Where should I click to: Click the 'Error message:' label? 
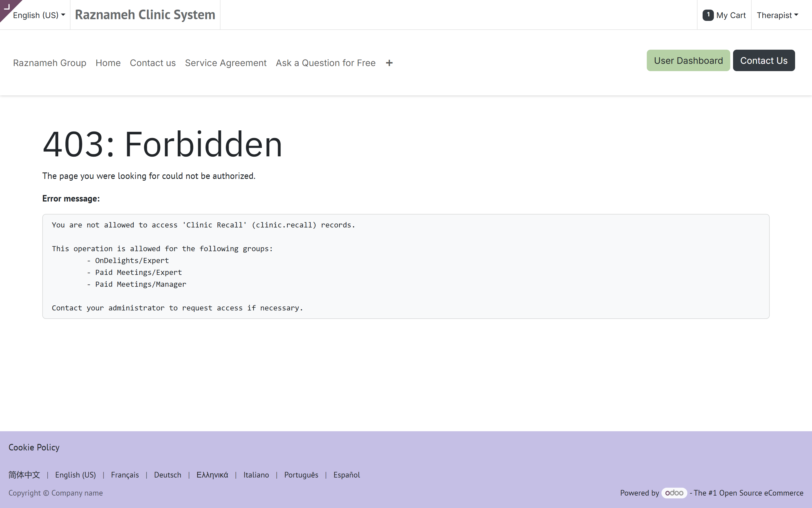tap(71, 199)
